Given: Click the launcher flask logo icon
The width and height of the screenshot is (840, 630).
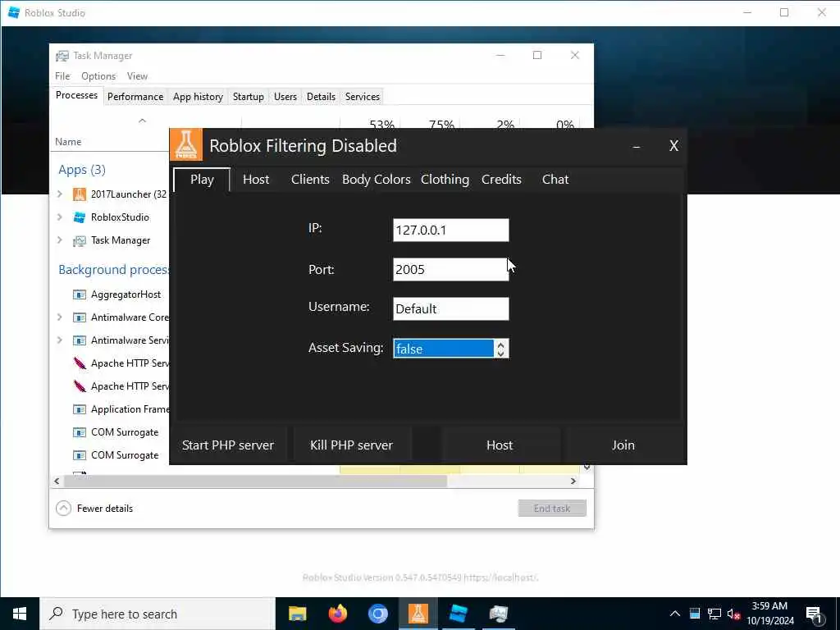Looking at the screenshot, I should click(x=186, y=144).
